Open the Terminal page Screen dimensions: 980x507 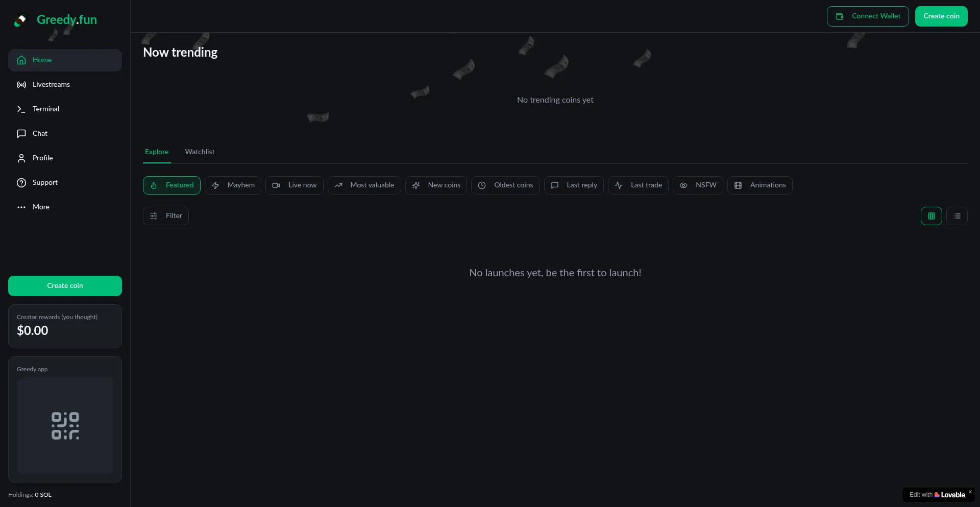pyautogui.click(x=45, y=109)
